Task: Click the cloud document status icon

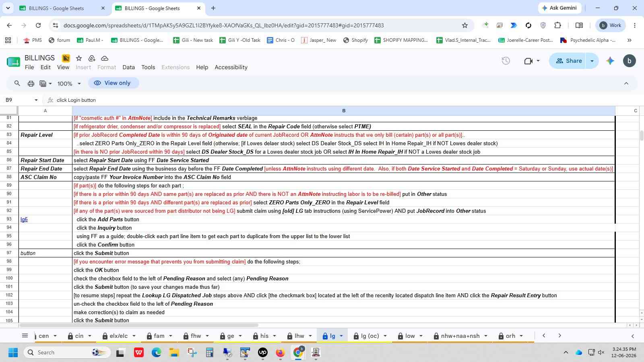Action: coord(105,58)
